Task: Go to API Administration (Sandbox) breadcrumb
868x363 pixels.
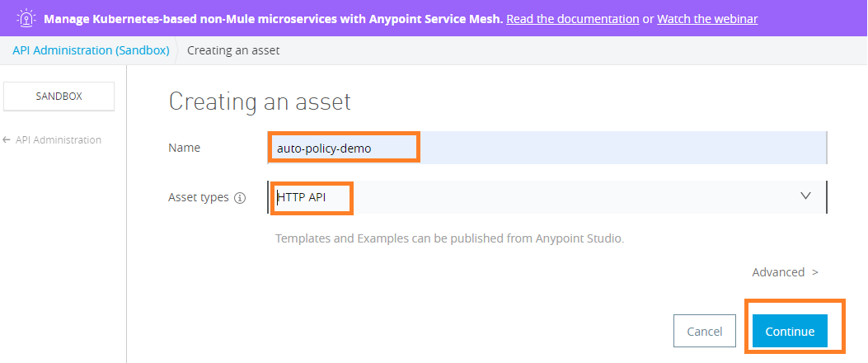Action: pos(91,50)
